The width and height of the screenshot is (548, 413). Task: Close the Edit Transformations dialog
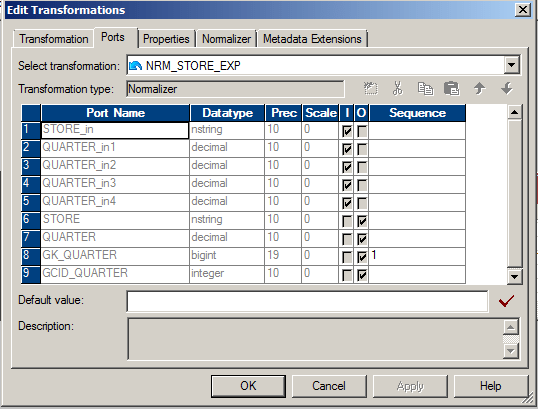coord(523,9)
